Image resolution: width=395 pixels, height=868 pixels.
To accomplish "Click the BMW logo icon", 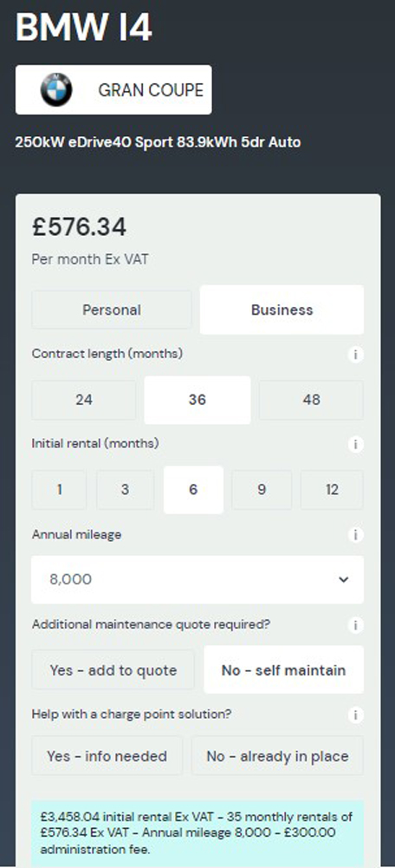I will [x=56, y=89].
